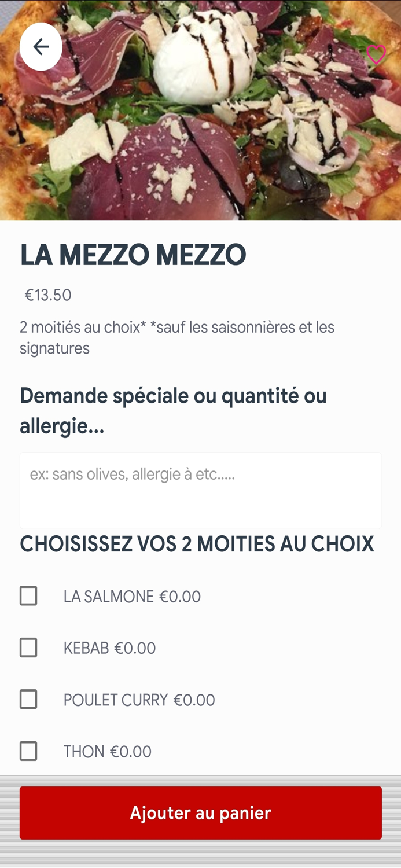Favorite this pizza with the heart icon
Image resolution: width=401 pixels, height=868 pixels.
click(x=376, y=54)
